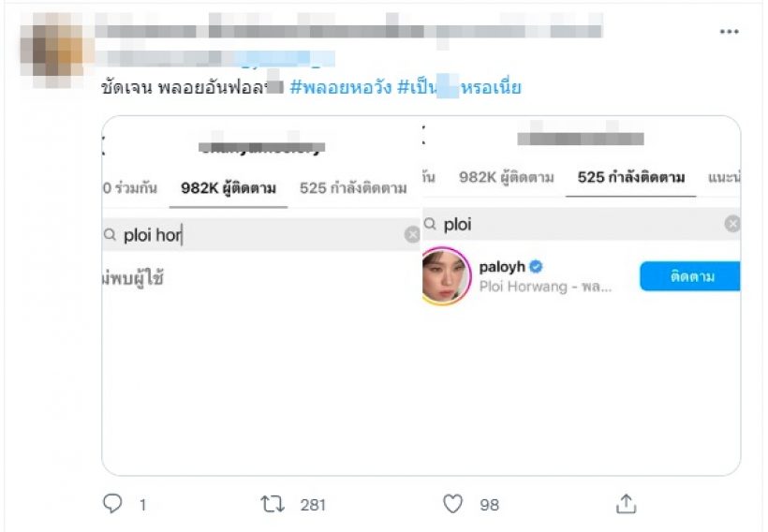Select the right panel's "982K ผู้ติดตาม" tab
The height and width of the screenshot is (532, 768).
(506, 177)
